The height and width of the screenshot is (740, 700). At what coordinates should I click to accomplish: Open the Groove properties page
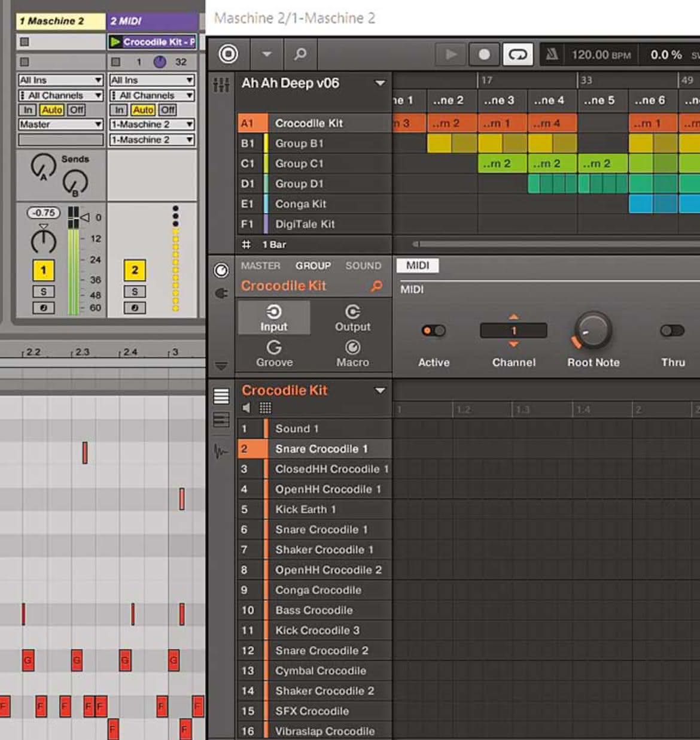pyautogui.click(x=274, y=353)
